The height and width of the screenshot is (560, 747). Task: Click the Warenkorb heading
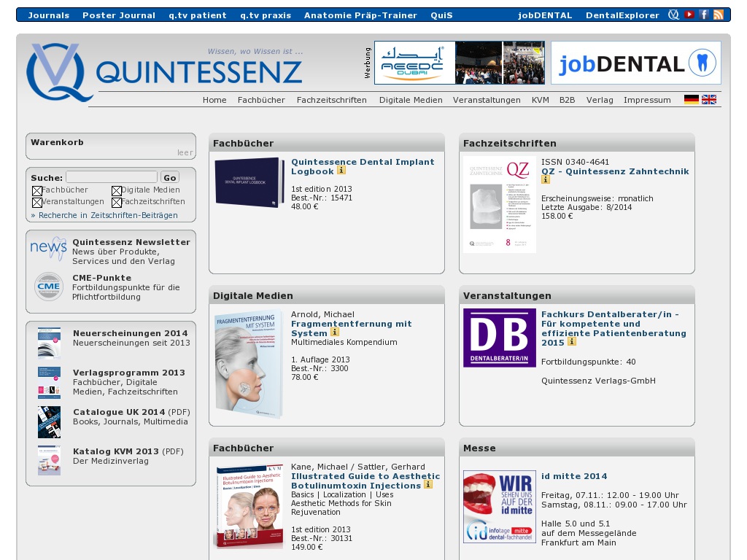[57, 142]
